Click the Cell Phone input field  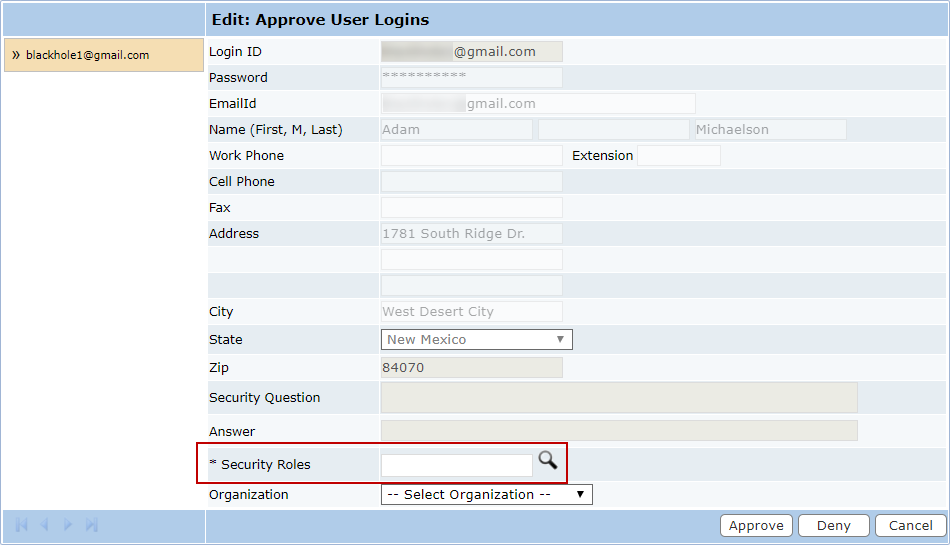coord(471,182)
